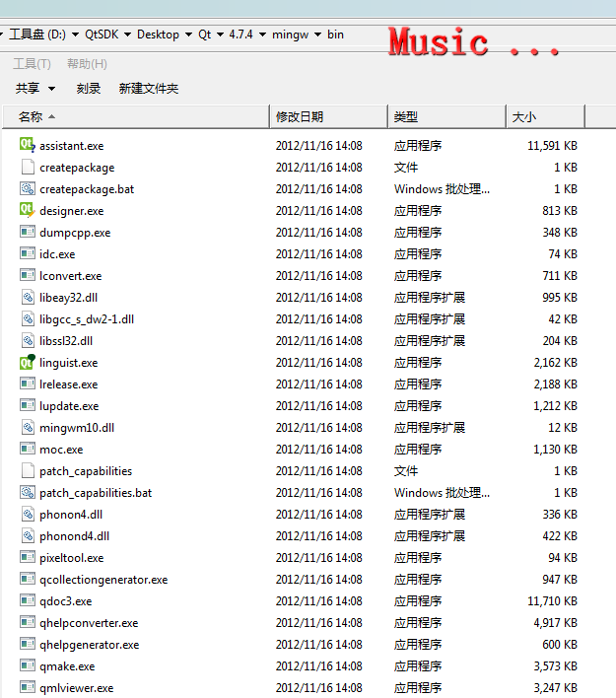The height and width of the screenshot is (698, 616).
Task: Click the lrelease.exe application icon
Action: (28, 384)
